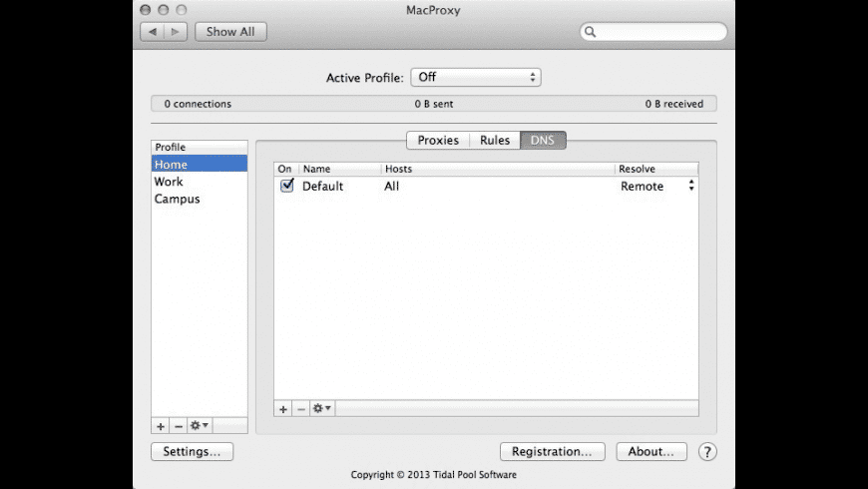Go forward with the right arrow button
Screen dimensions: 868x489
[x=176, y=32]
